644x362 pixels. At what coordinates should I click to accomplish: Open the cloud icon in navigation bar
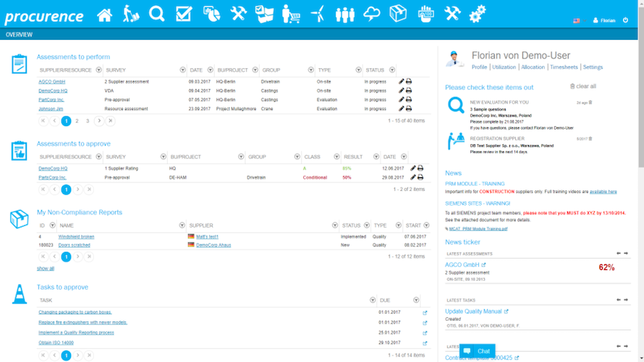tap(372, 14)
